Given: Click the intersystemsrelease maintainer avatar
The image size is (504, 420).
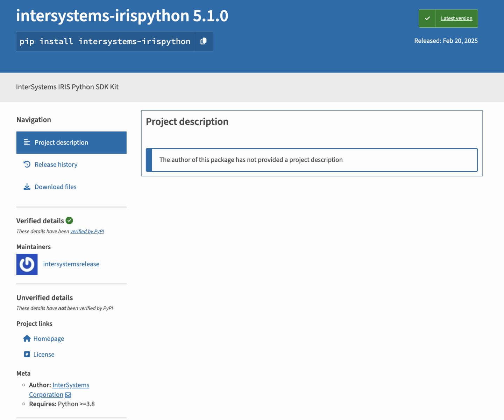Looking at the screenshot, I should click(27, 264).
